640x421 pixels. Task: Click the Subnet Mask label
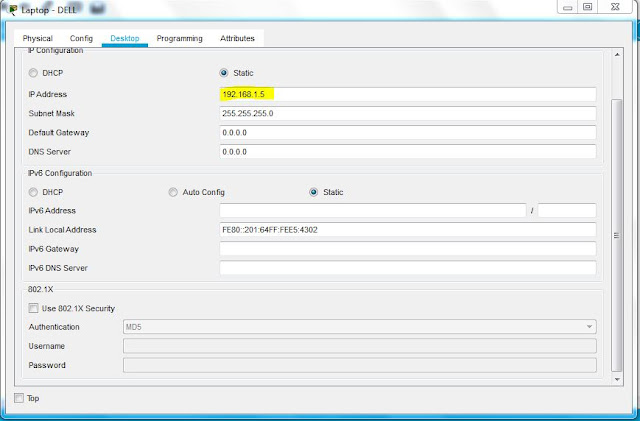[51, 114]
